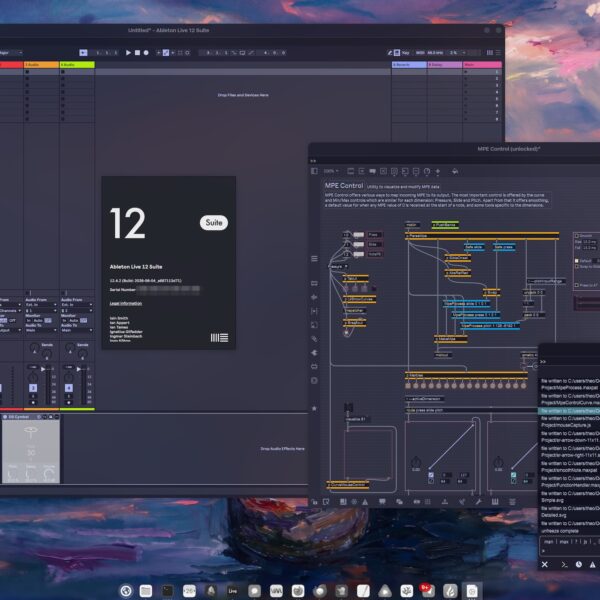
Task: Click the Ableton logo on the About panel
Action: coord(219,338)
